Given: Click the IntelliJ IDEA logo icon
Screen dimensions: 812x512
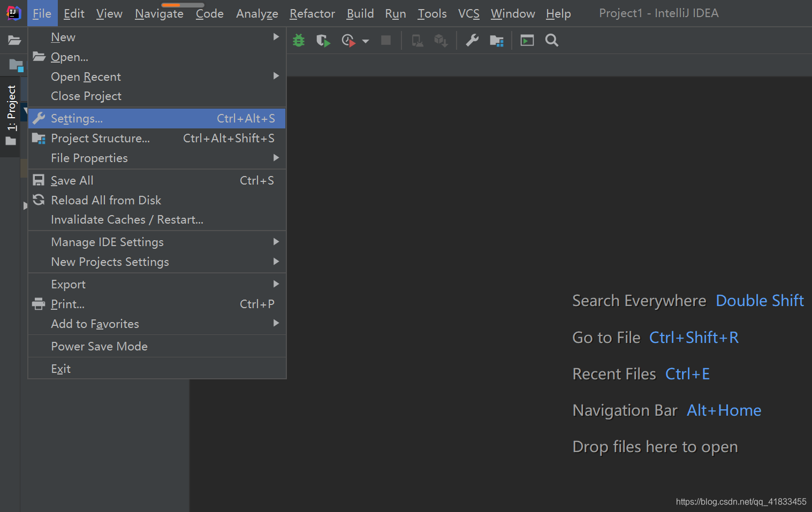Looking at the screenshot, I should 13,13.
